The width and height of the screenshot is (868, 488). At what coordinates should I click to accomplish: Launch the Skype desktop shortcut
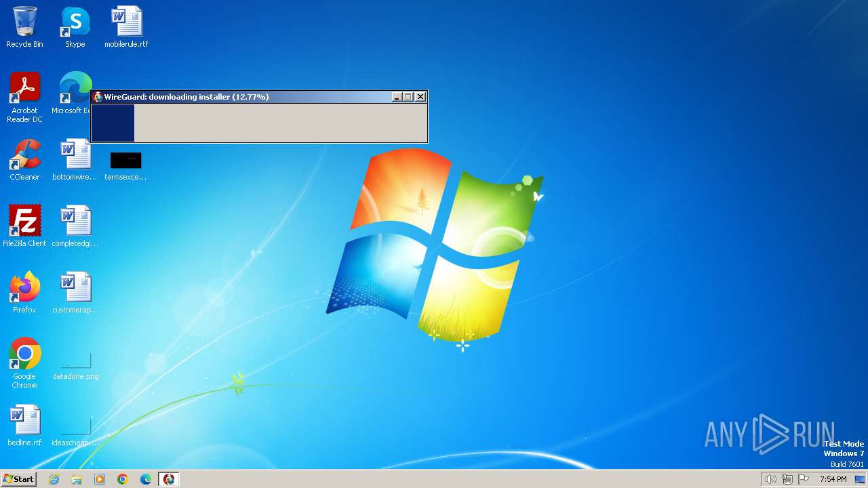pyautogui.click(x=75, y=27)
